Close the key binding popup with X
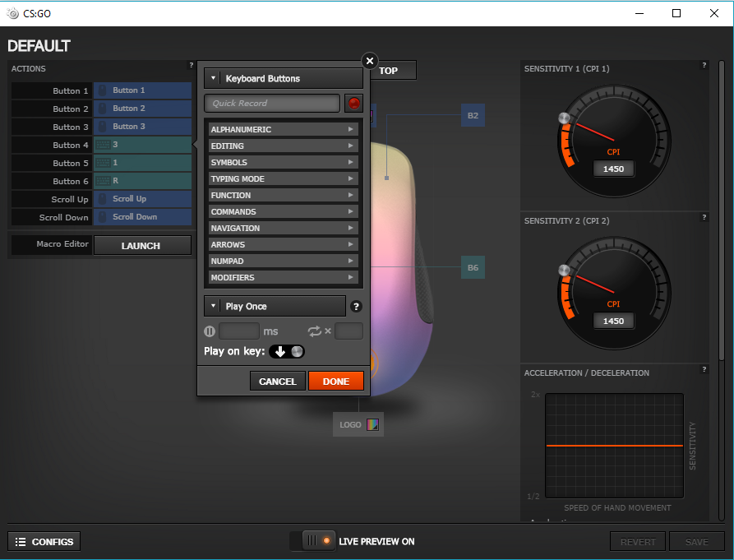The width and height of the screenshot is (734, 560). (370, 61)
